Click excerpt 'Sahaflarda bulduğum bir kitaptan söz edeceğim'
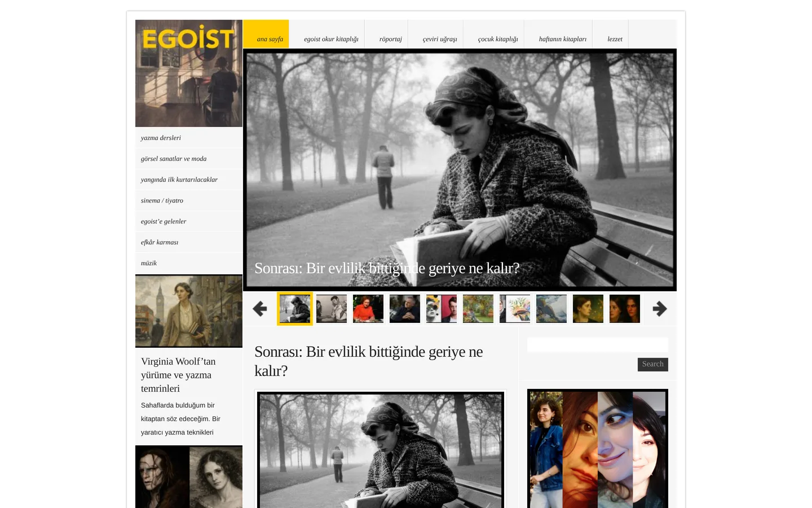Image resolution: width=812 pixels, height=508 pixels. pyautogui.click(x=180, y=419)
